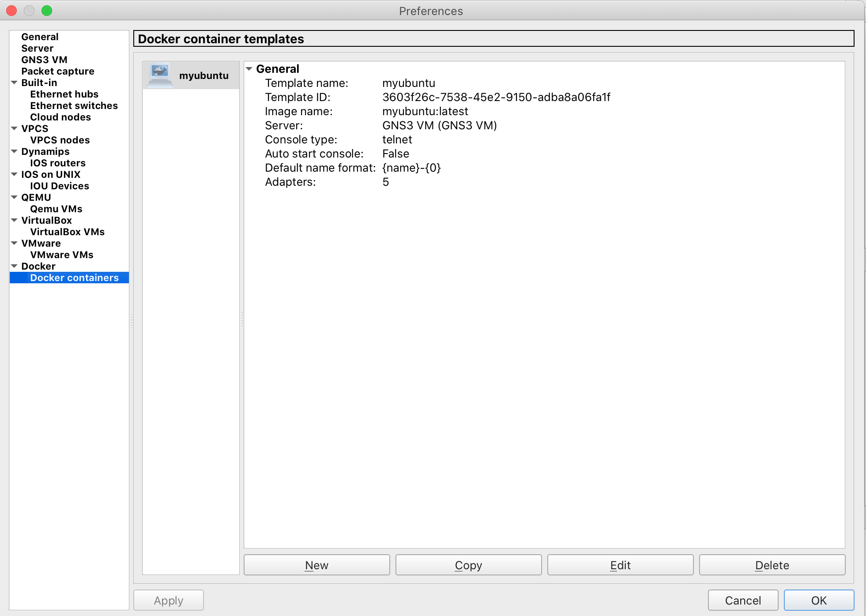
Task: Open VirtualBox VMs settings
Action: click(67, 232)
